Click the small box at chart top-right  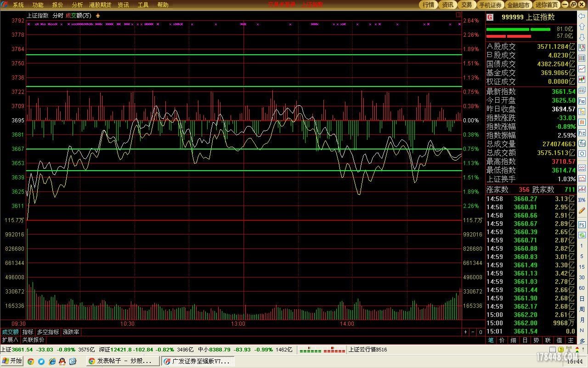pyautogui.click(x=458, y=15)
